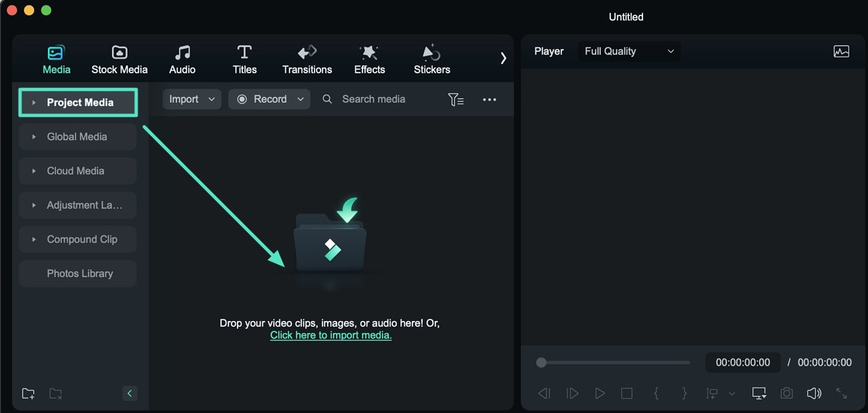Open the Transitions tab
Screen dimensions: 868x413
tap(307, 59)
